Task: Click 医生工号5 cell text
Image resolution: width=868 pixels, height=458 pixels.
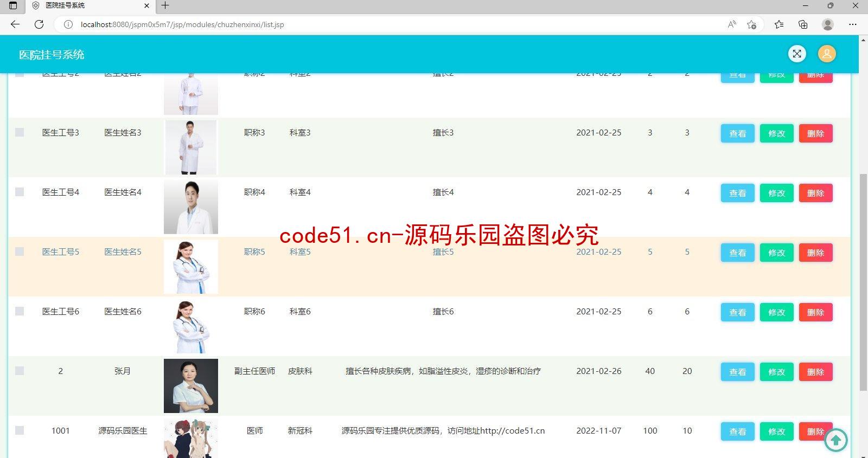Action: 61,252
